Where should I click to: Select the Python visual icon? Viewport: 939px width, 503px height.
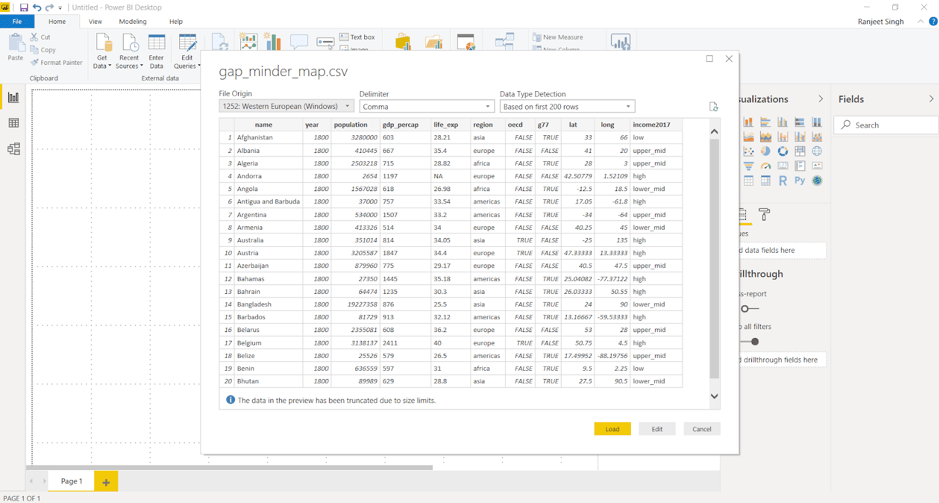(800, 181)
